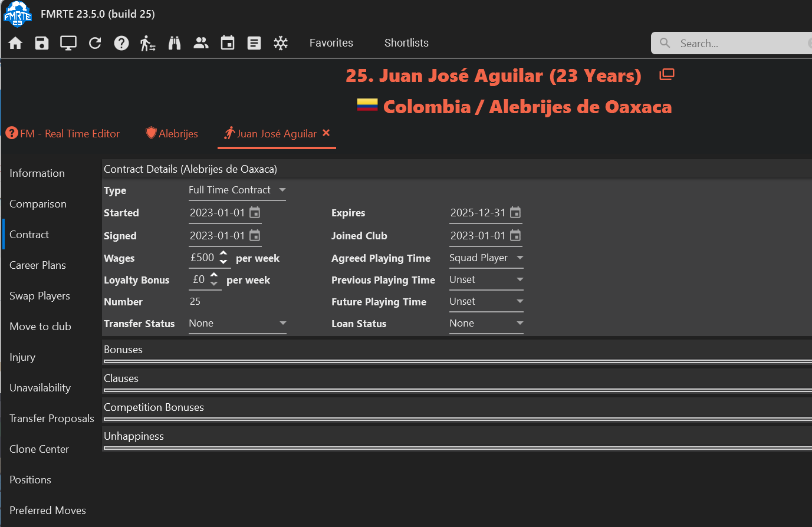Open the Loan Status dropdown
812x527 pixels.
click(486, 323)
